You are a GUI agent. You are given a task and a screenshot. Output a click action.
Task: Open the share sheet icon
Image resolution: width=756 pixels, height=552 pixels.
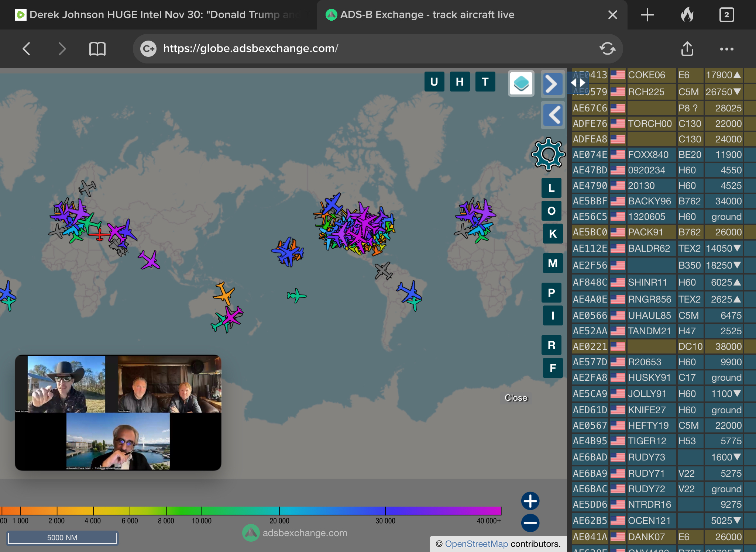(x=687, y=49)
